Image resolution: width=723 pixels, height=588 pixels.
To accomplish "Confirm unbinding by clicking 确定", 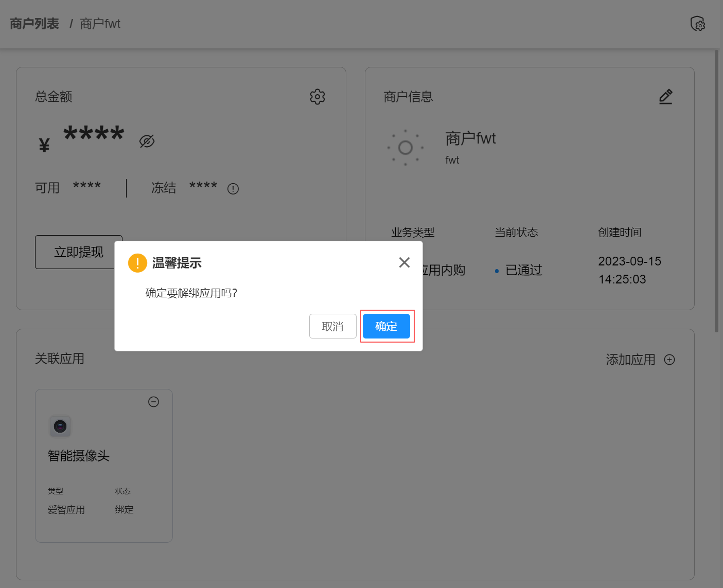I will coord(386,326).
